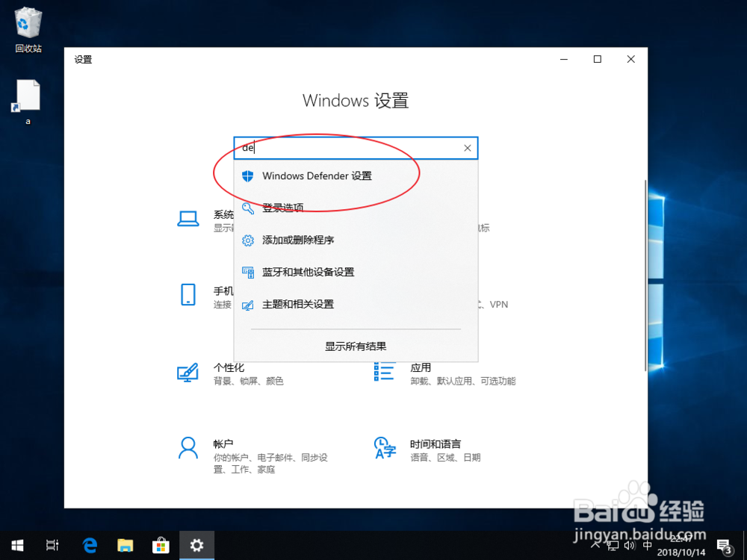
Task: Open the 个性化 settings icon
Action: point(187,373)
